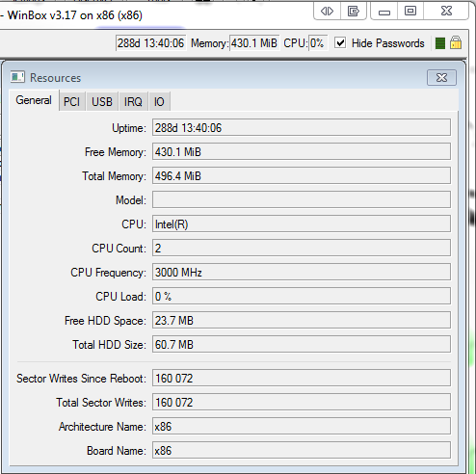476x474 pixels.
Task: Switch to the PCI tab
Action: pyautogui.click(x=71, y=102)
